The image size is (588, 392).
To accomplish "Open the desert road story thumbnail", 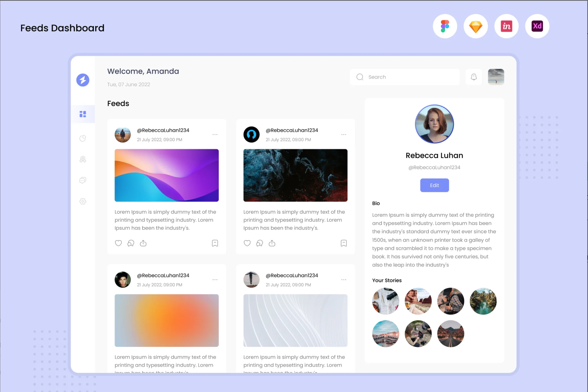I will click(451, 333).
